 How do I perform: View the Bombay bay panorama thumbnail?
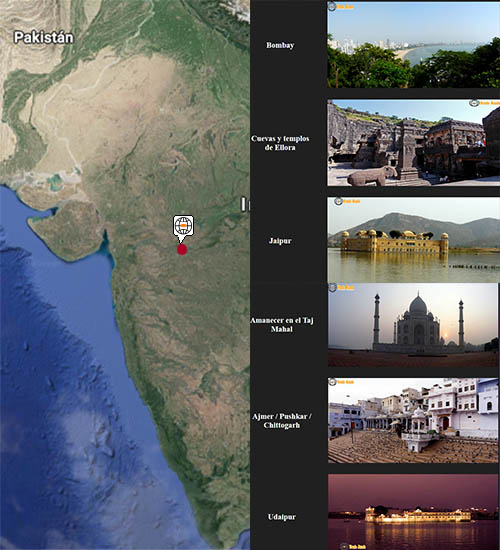(414, 45)
